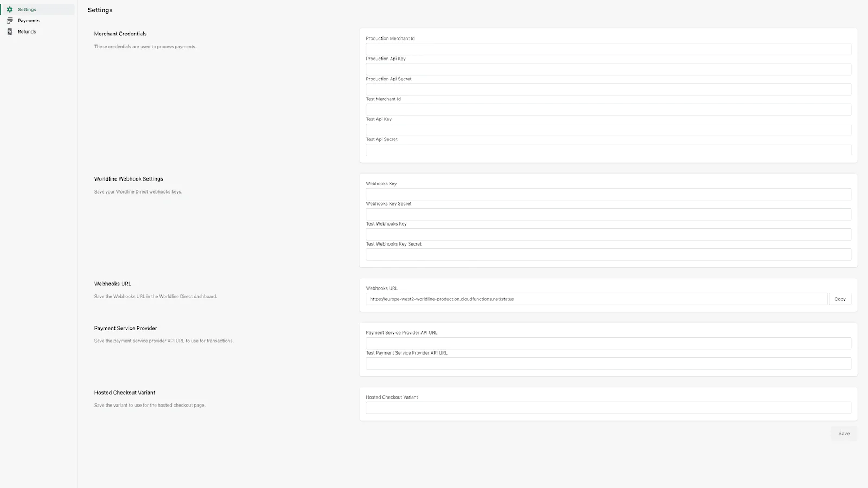Save the settings form
The height and width of the screenshot is (488, 868).
point(844,433)
